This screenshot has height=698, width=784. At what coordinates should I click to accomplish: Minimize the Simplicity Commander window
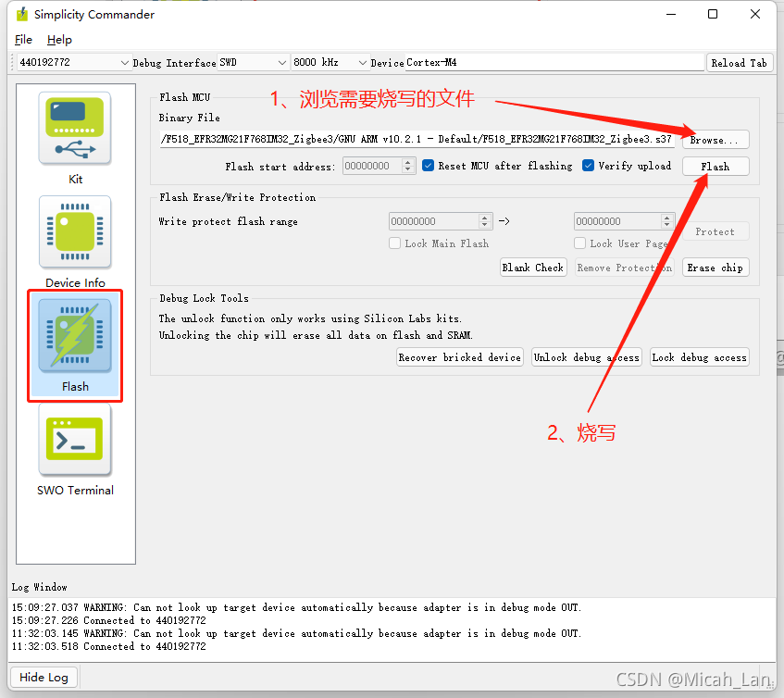[x=671, y=14]
